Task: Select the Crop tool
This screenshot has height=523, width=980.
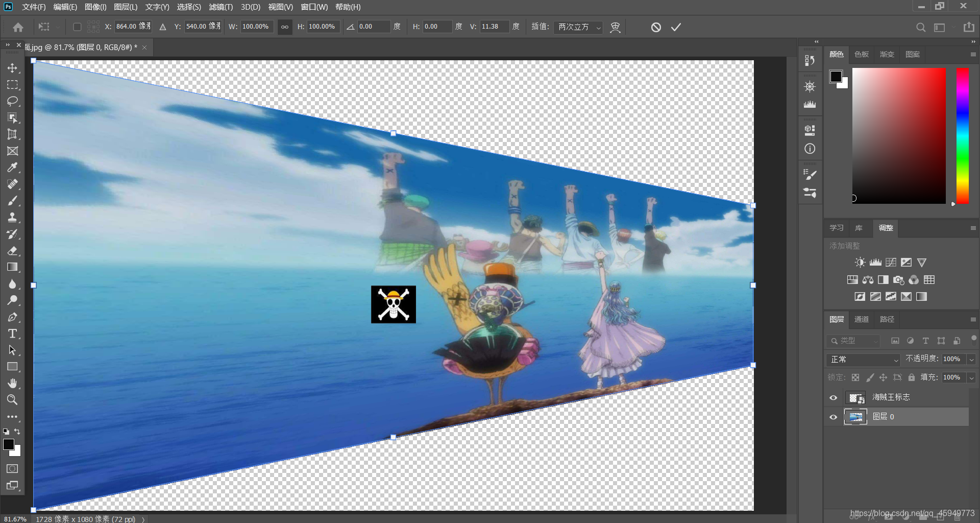Action: [12, 134]
